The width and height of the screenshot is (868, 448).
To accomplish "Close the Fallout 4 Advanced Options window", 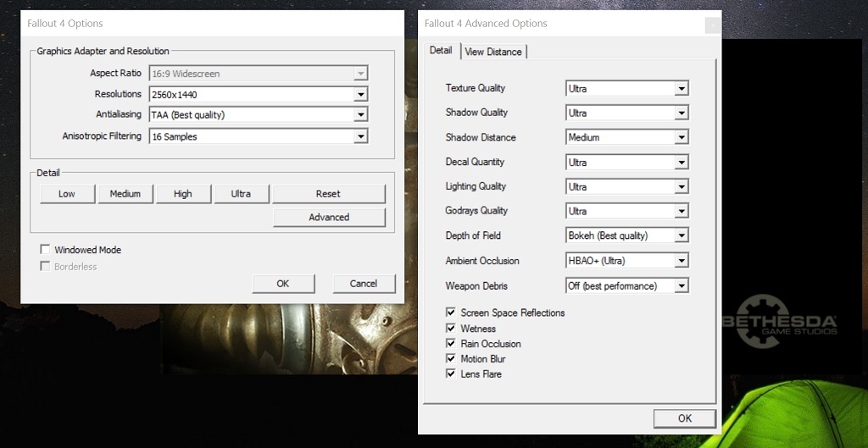I will [713, 25].
